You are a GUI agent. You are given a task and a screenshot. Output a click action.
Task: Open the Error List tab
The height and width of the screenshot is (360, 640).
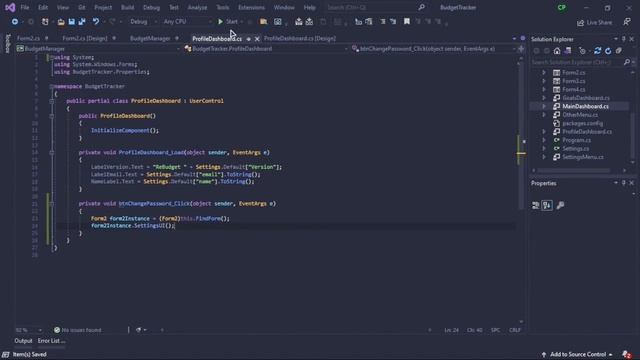tap(51, 341)
